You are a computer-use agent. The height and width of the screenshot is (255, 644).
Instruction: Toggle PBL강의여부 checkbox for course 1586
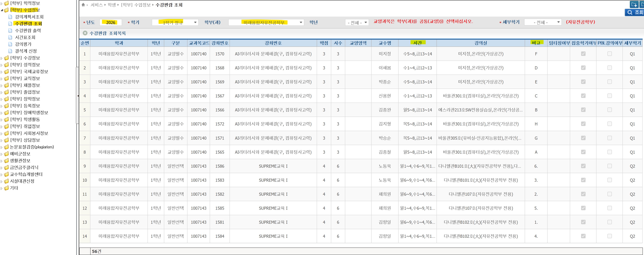pos(609,166)
